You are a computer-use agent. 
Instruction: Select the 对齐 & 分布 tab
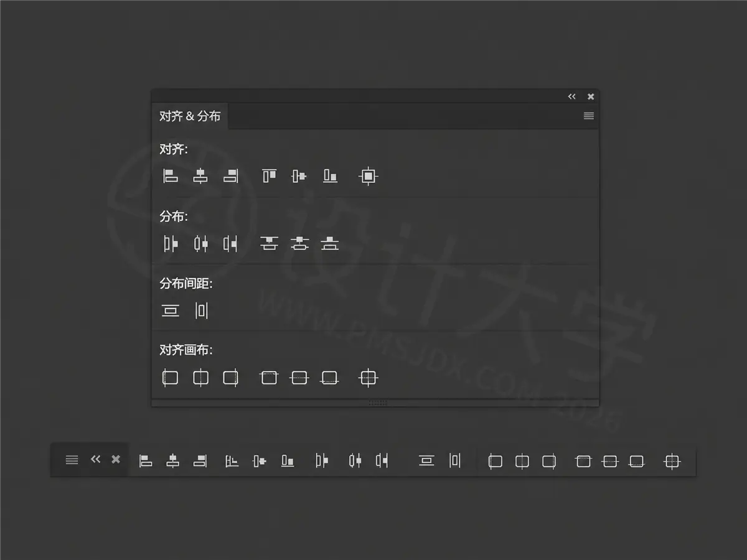tap(190, 116)
